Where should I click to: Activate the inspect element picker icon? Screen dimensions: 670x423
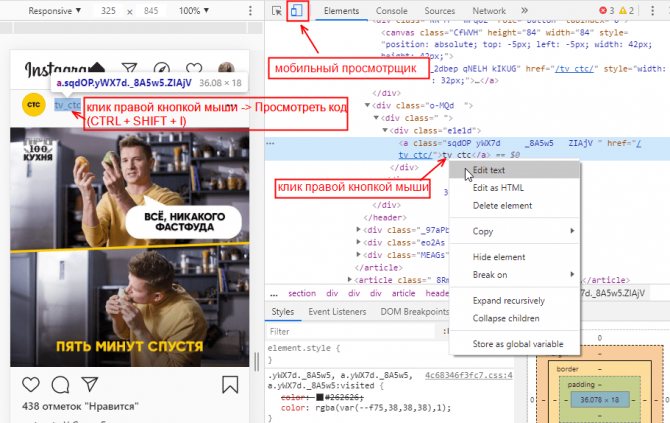coord(277,11)
